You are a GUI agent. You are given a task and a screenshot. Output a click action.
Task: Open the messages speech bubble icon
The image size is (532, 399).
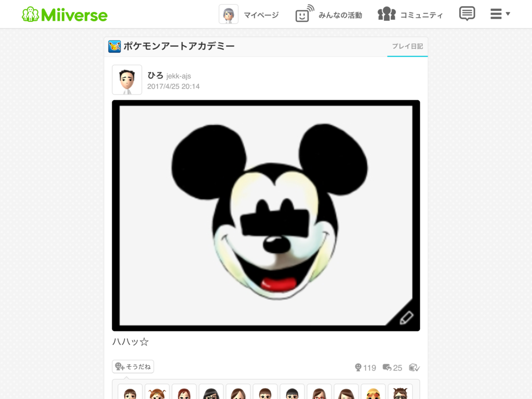(467, 14)
